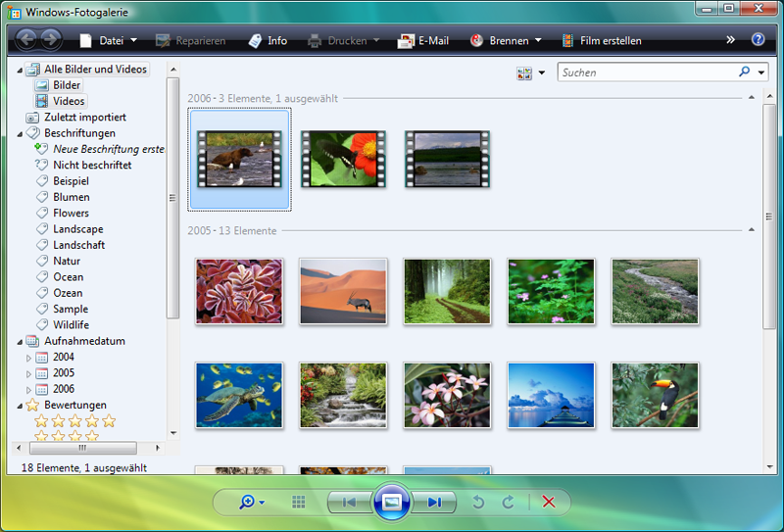This screenshot has width=784, height=532.
Task: Open Info panel from toolbar
Action: (268, 41)
